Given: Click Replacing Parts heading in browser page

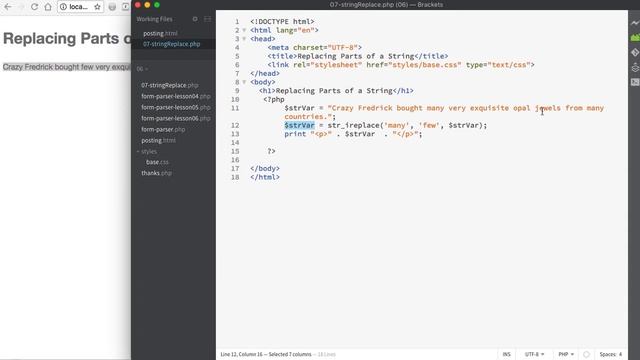Looking at the screenshot, I should click(67, 38).
